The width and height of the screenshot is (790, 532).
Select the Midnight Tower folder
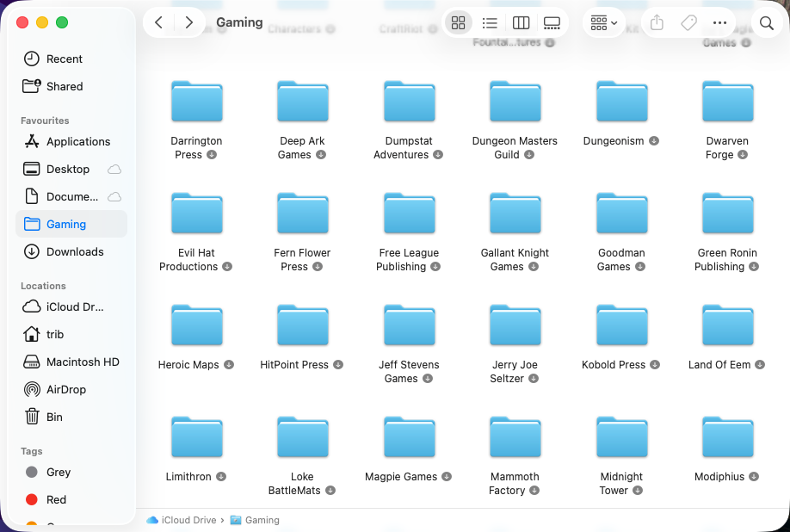click(x=621, y=436)
